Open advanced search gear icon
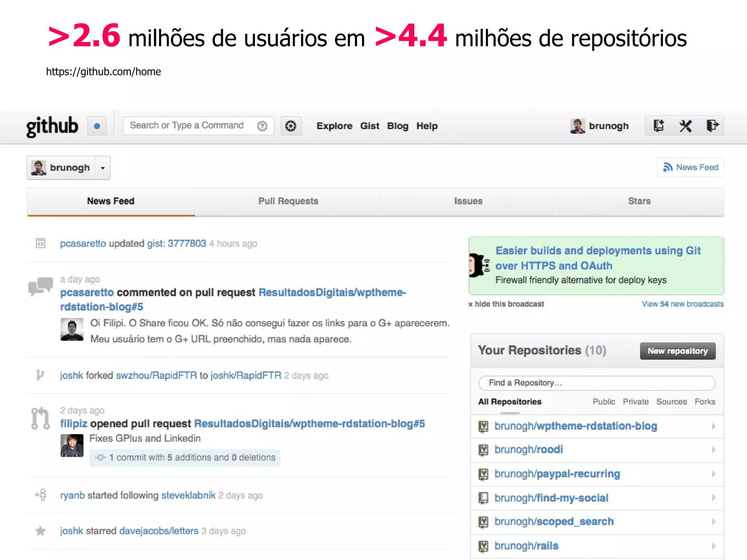Viewport: 747px width, 560px height. (291, 126)
